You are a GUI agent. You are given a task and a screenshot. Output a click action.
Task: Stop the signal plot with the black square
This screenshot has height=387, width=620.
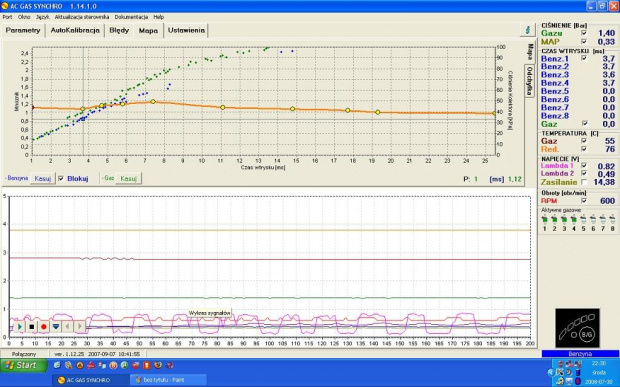coord(32,327)
